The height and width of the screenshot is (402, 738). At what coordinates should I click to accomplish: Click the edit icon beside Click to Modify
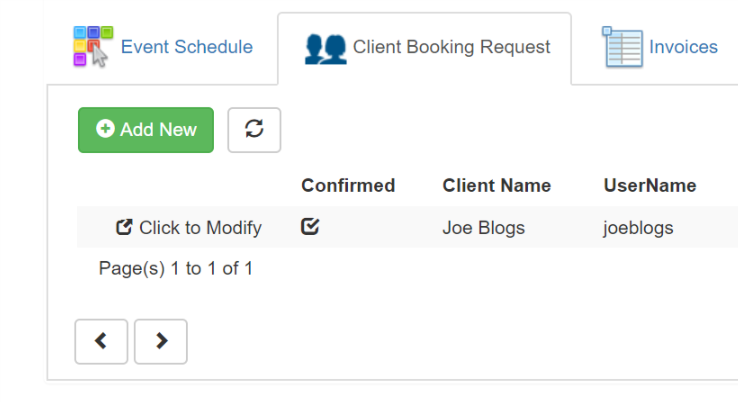coord(124,227)
